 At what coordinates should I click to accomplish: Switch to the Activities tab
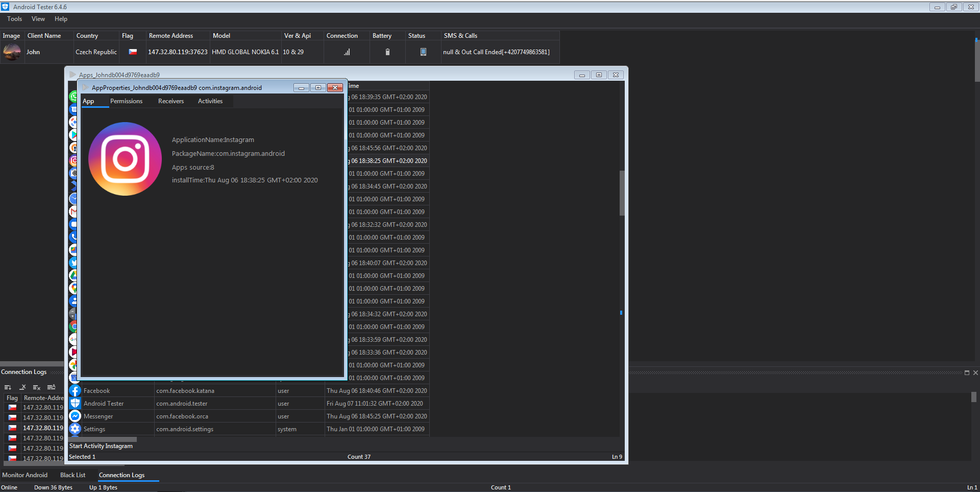point(210,101)
